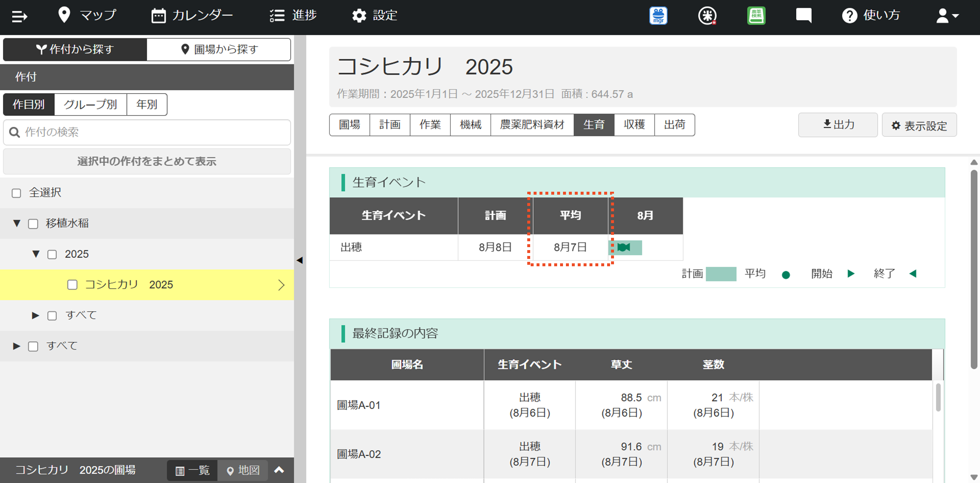Check the 移植水稲 checkbox
The height and width of the screenshot is (483, 980).
click(33, 224)
